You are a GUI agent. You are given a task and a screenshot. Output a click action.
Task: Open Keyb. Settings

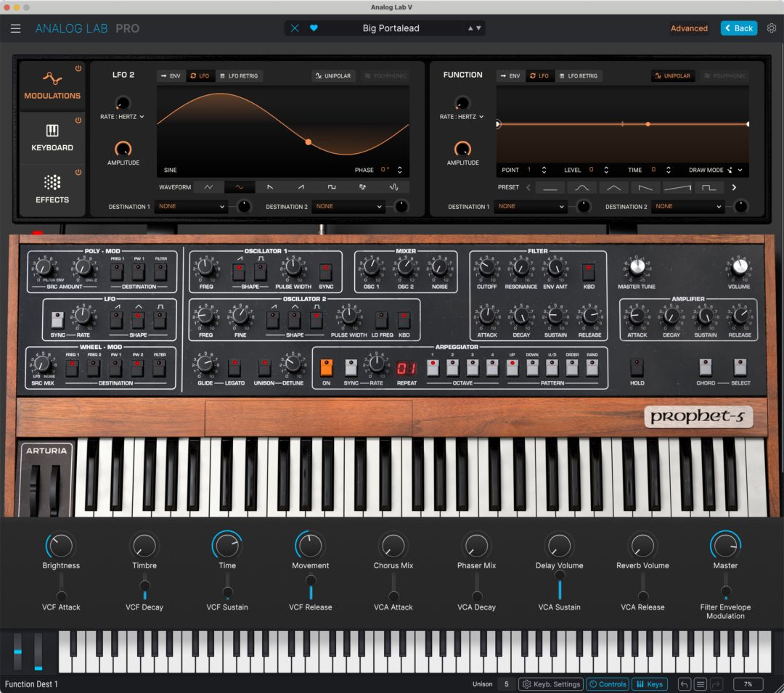(551, 684)
